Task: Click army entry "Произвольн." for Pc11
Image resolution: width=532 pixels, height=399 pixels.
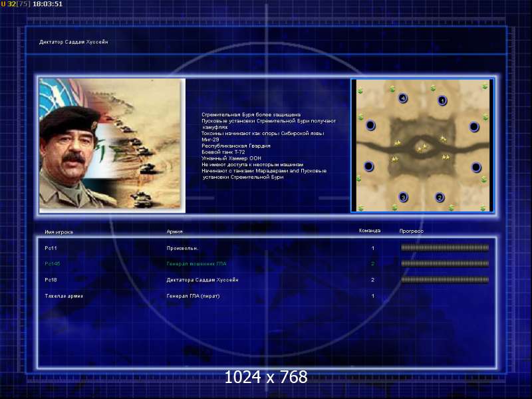Action: tap(182, 248)
